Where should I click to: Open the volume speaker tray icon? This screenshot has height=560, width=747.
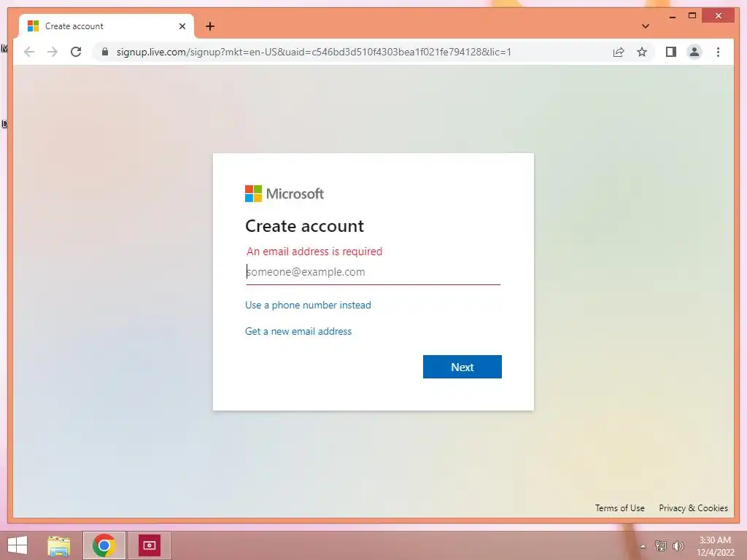pyautogui.click(x=678, y=545)
